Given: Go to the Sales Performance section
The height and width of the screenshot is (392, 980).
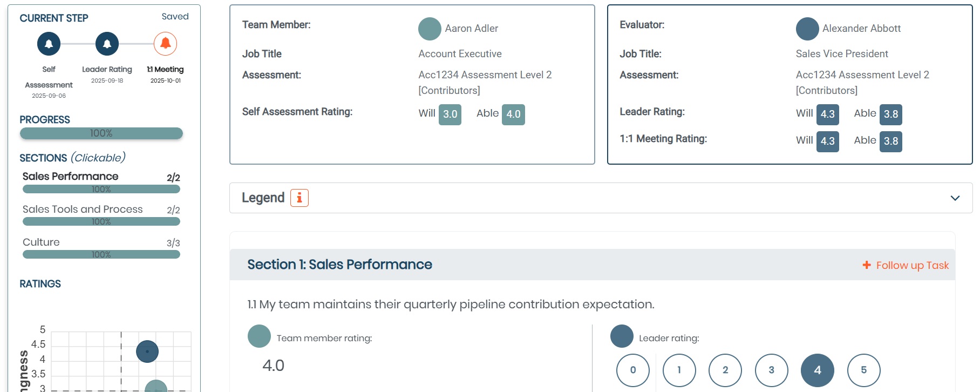Looking at the screenshot, I should [x=71, y=177].
